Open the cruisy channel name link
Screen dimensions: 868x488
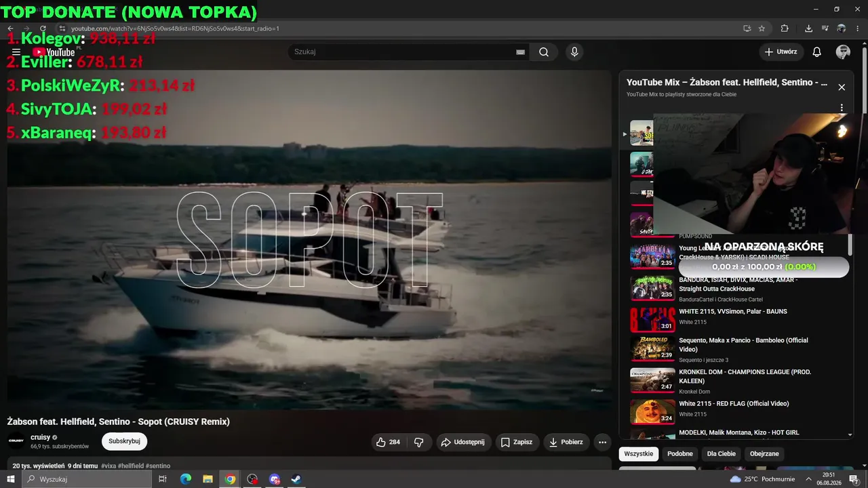pyautogui.click(x=41, y=437)
